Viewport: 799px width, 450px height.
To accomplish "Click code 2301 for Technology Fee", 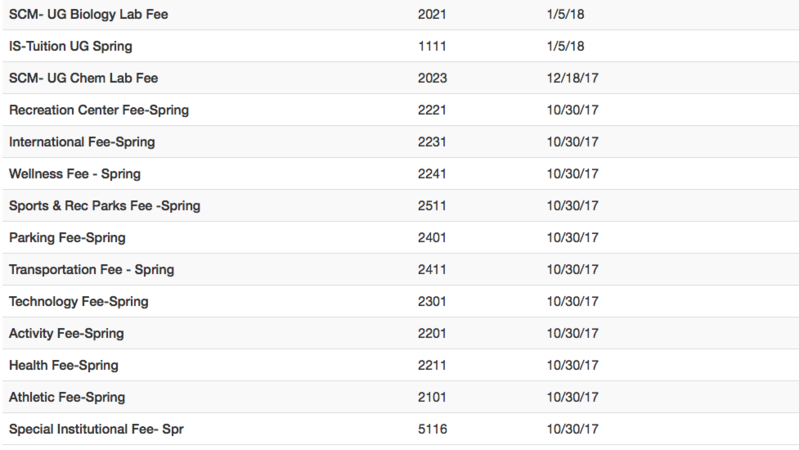I will (x=430, y=302).
